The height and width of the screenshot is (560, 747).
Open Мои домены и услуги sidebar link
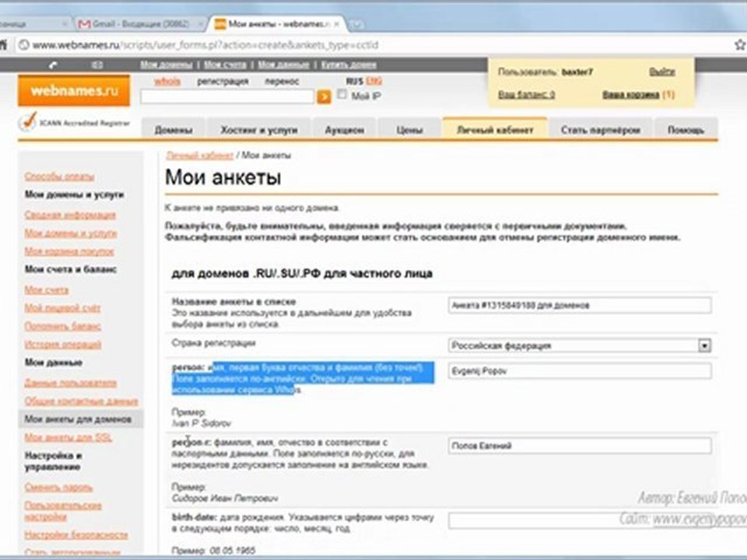[71, 233]
